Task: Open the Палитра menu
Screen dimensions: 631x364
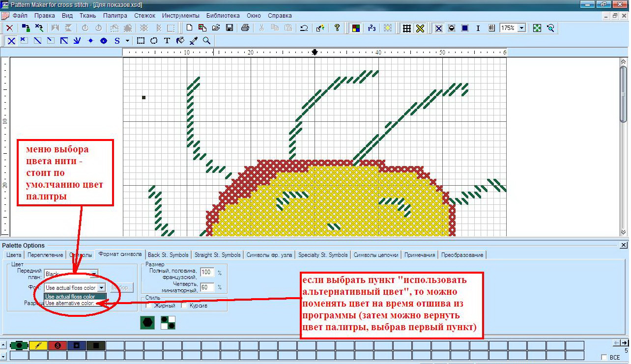Action: click(x=115, y=15)
